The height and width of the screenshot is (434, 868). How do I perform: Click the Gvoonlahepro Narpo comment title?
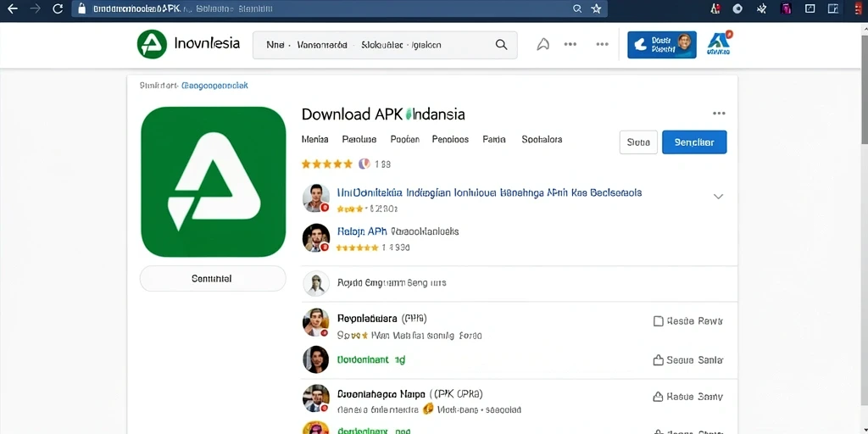[x=409, y=394]
